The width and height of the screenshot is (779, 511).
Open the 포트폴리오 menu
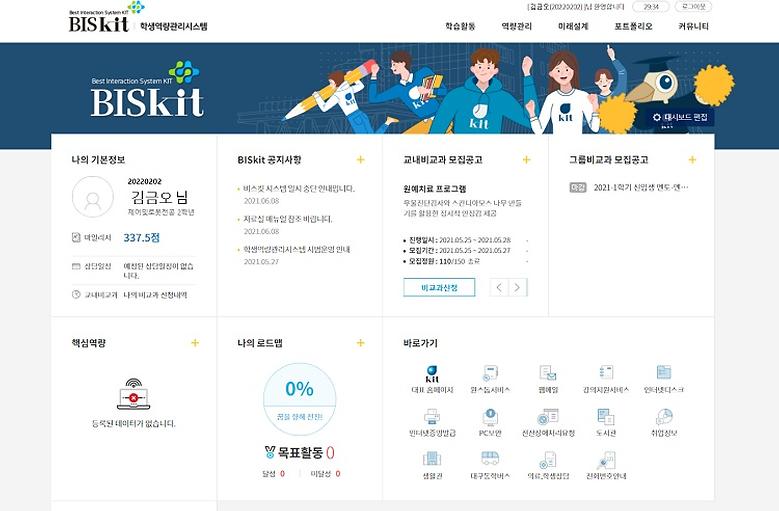[x=633, y=26]
